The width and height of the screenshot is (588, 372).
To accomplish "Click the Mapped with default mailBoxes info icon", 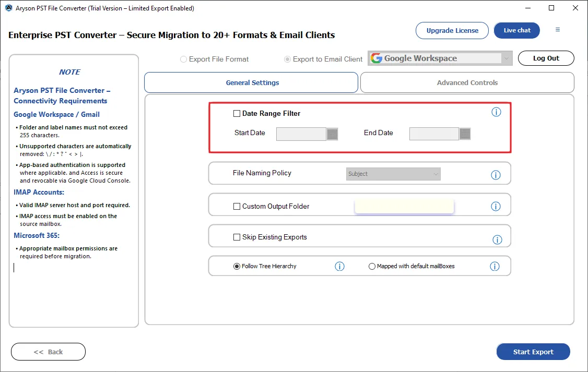I will 495,267.
